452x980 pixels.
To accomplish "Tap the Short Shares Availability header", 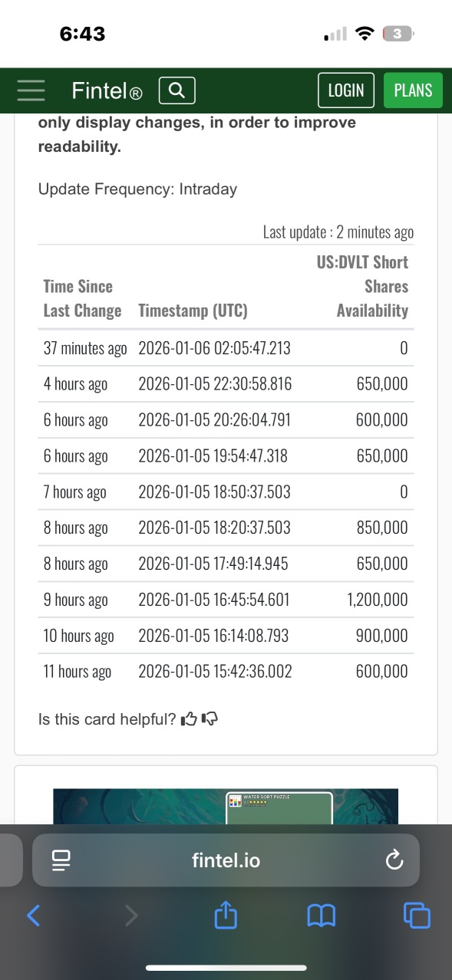I will pyautogui.click(x=362, y=286).
